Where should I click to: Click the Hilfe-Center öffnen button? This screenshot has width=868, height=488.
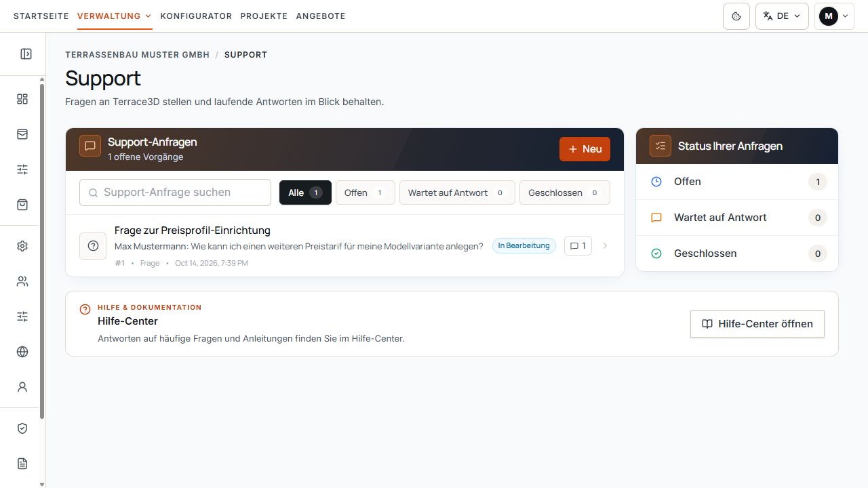757,324
